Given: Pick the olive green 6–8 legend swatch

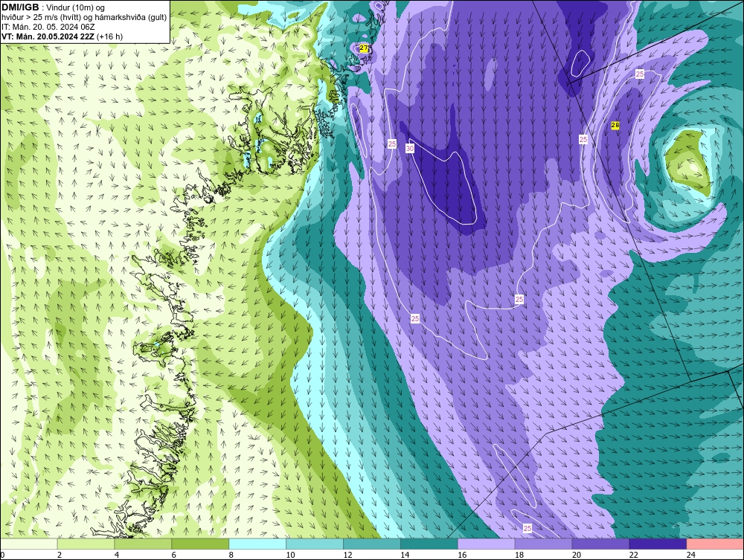Looking at the screenshot, I should (x=200, y=544).
